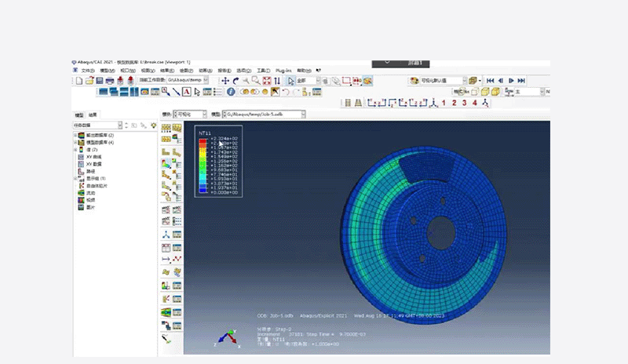Apply the iso view triad icon
628x364 pixels.
(x=484, y=103)
